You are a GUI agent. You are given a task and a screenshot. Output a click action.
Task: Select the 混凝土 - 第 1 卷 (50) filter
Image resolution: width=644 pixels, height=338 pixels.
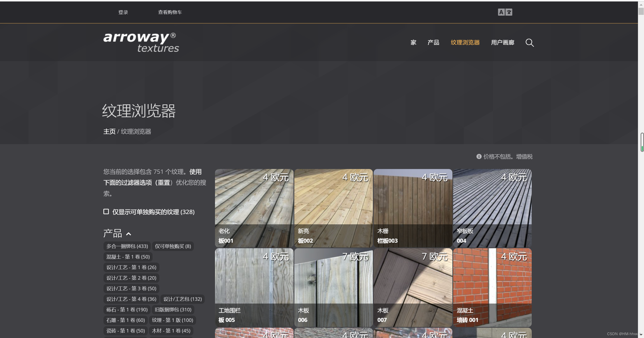point(128,257)
